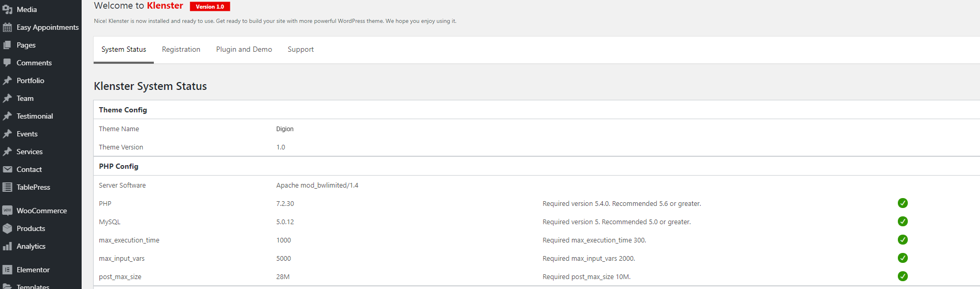Switch to the Registration tab
Screen dimensions: 980x289
pos(181,50)
